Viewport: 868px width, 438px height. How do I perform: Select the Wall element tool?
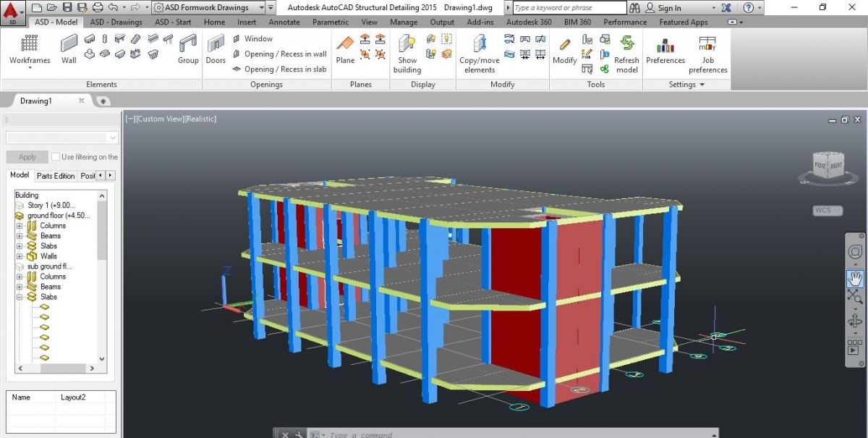pos(69,48)
